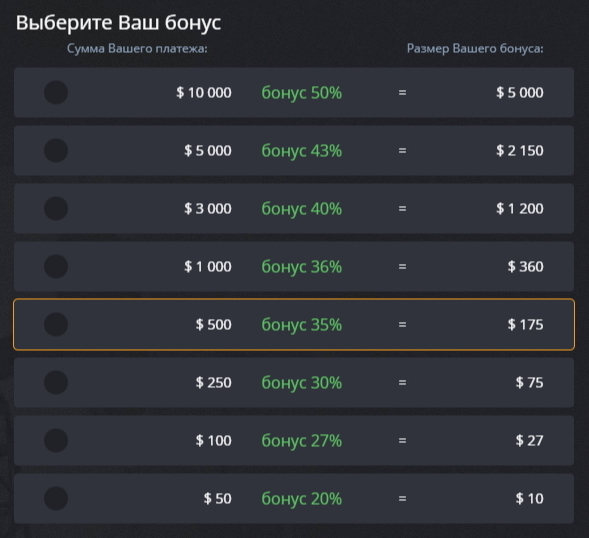Click the 'бонус 20%' green label

coord(302,499)
